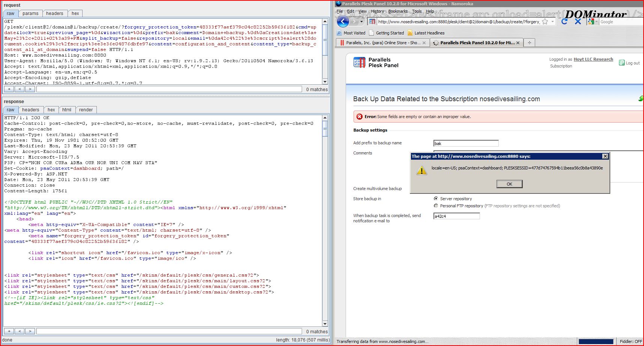Open the File menu in the browser
Screen dimensions: 644x346
point(340,11)
